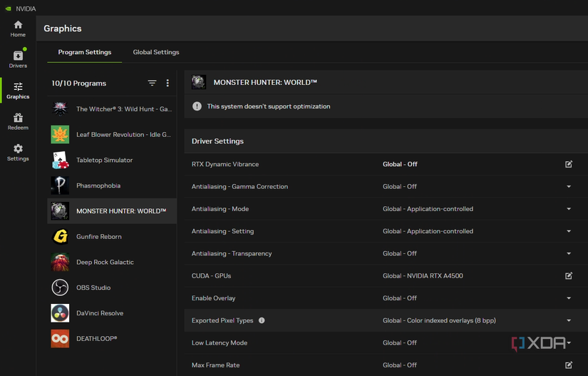Switch to the Global Settings tab
Screen dimensions: 588x376
(155, 52)
